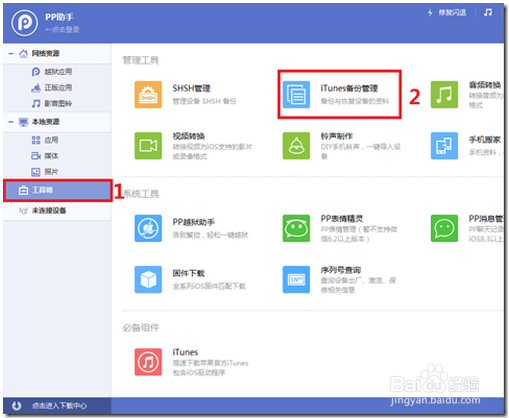Viewport: 509px width, 418px height.
Task: Click the 影音图铃 music icon in sidebar
Action: point(36,104)
